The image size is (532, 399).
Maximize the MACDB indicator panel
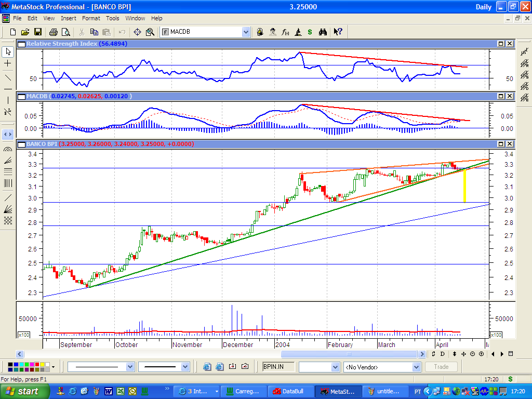point(501,97)
